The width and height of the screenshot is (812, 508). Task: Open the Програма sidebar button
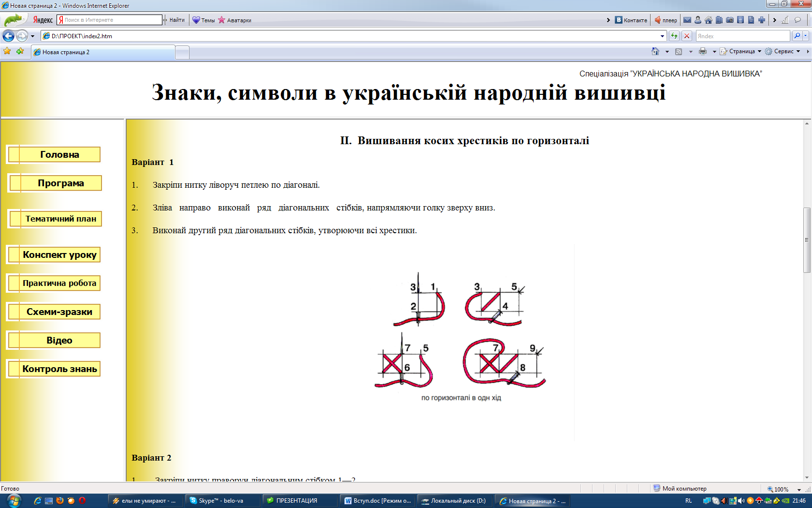(56, 183)
